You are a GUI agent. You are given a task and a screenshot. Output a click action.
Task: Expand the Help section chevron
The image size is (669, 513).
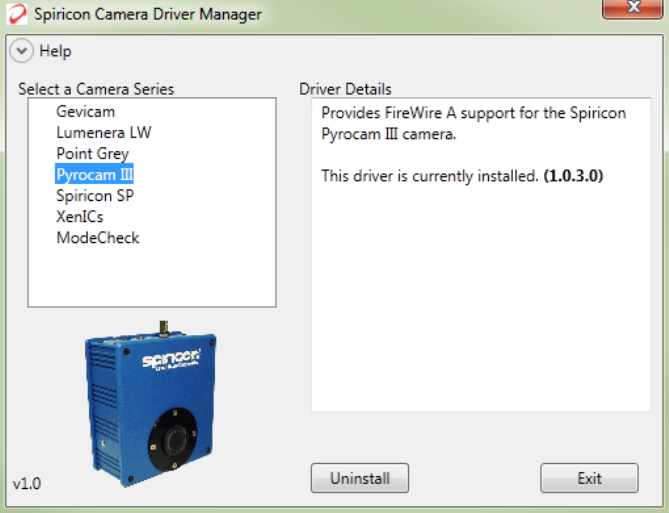(21, 51)
